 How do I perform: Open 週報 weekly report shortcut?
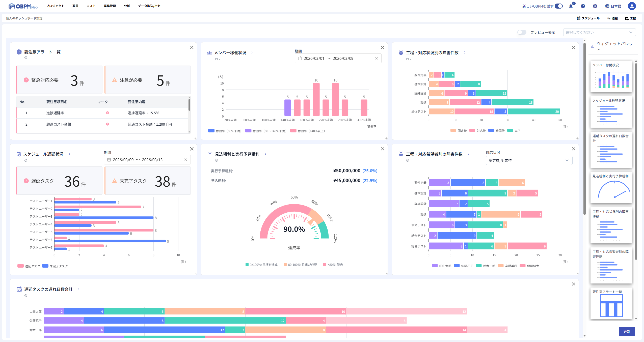[612, 18]
